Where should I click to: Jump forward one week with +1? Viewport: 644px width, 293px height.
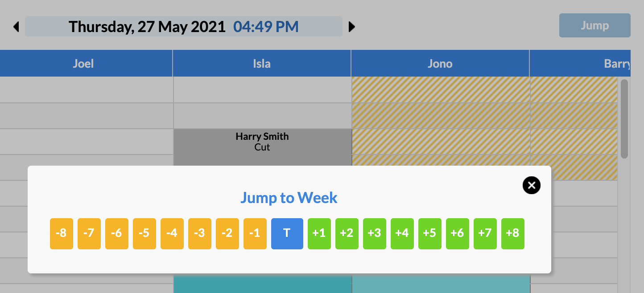319,233
